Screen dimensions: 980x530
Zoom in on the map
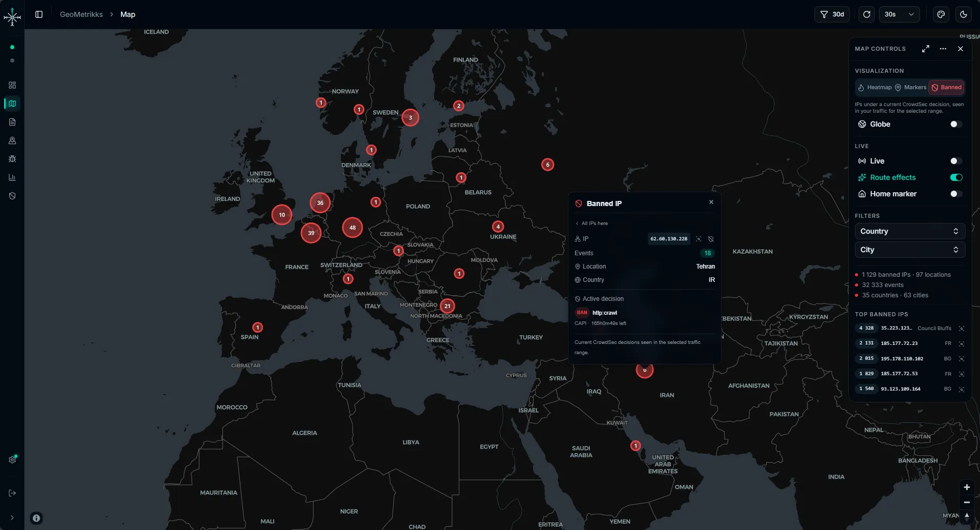coord(967,487)
